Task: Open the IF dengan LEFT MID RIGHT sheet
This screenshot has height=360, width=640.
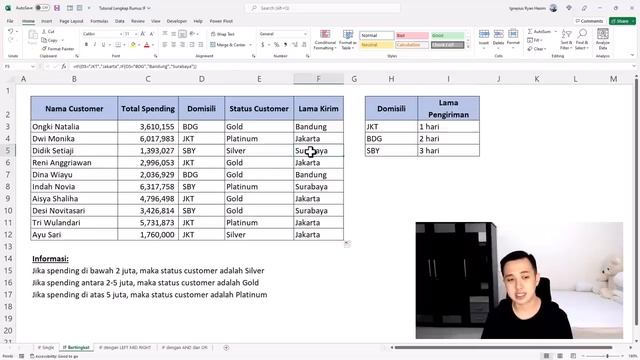Action: point(125,348)
